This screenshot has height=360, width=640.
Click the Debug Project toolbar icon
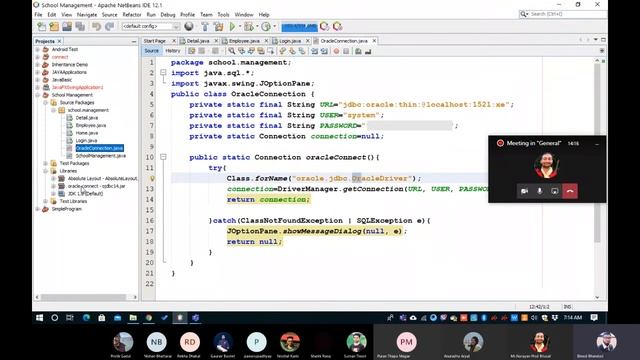click(x=248, y=27)
